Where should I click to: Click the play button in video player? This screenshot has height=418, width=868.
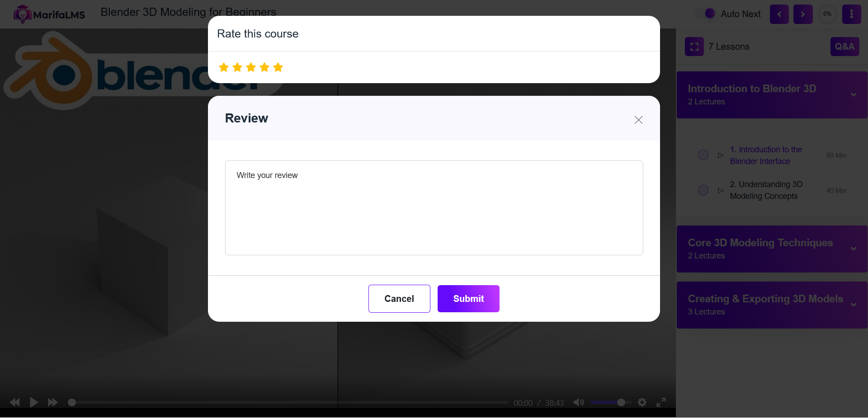pos(33,402)
